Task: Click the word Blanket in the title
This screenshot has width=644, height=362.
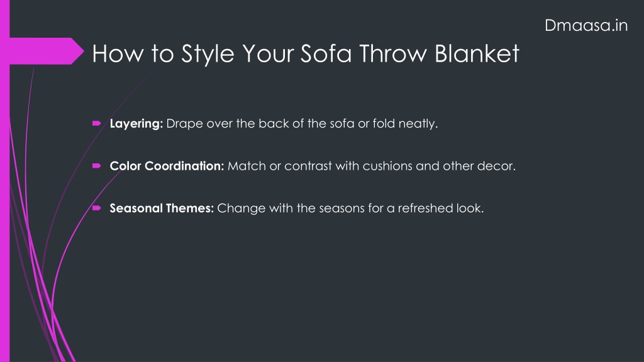Action: click(477, 54)
